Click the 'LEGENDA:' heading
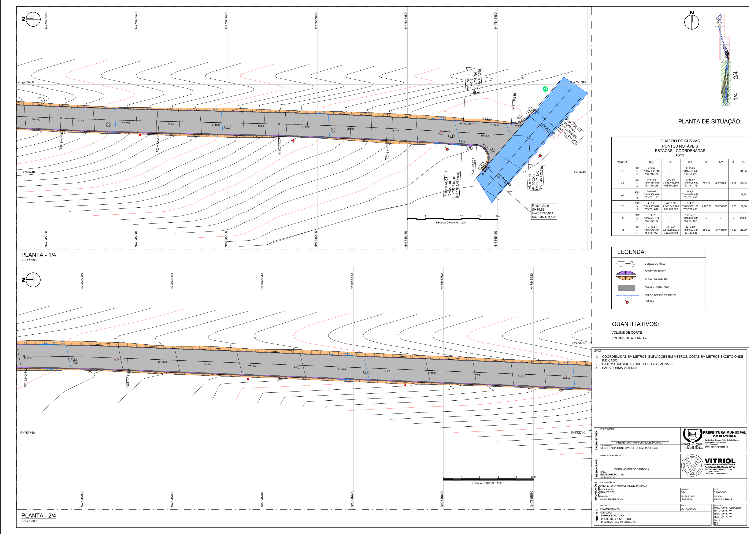 pyautogui.click(x=631, y=252)
